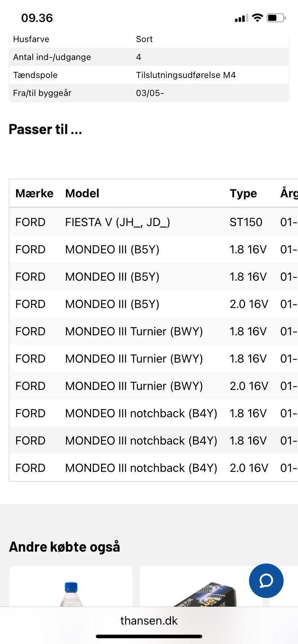Tap the battery indicator icon
The height and width of the screenshot is (644, 298).
(x=276, y=18)
